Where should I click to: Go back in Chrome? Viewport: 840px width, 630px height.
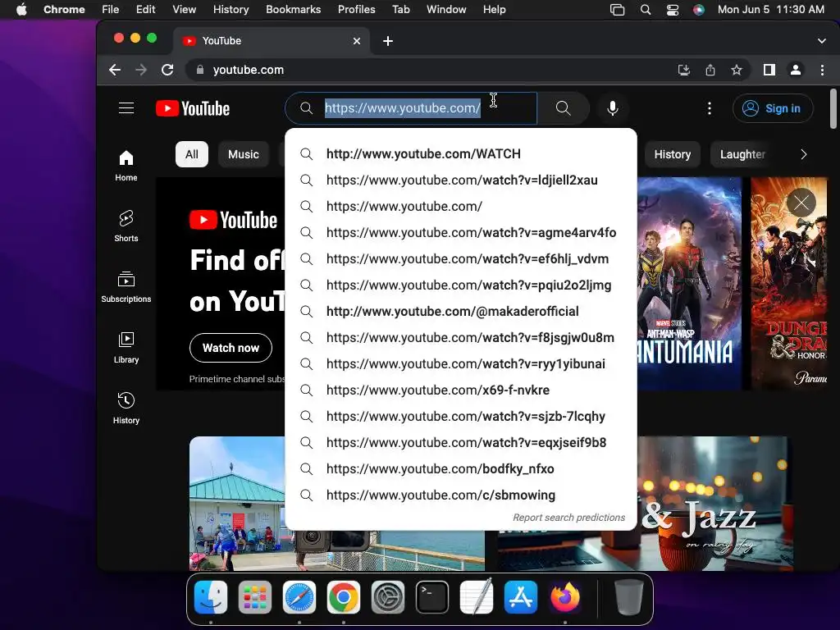[x=115, y=70]
